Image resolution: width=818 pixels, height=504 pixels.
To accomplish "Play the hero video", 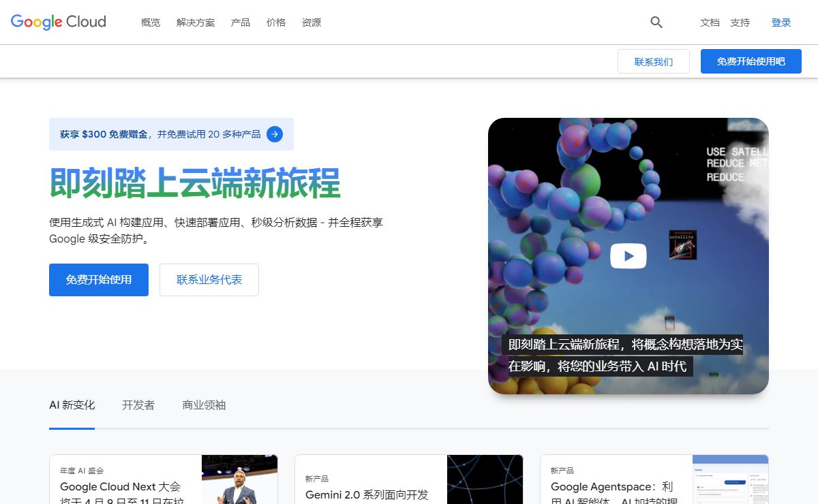I will (x=628, y=256).
